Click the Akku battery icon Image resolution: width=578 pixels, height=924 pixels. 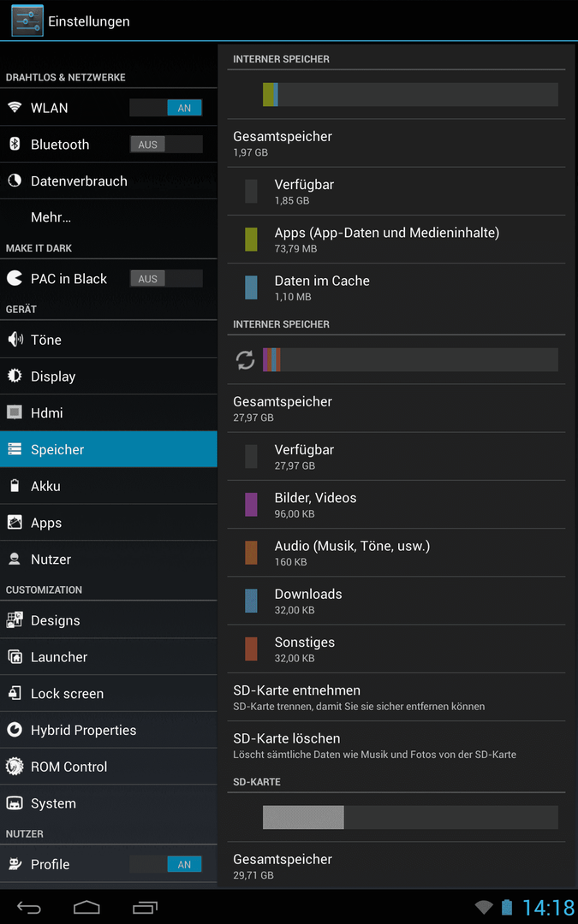point(15,486)
